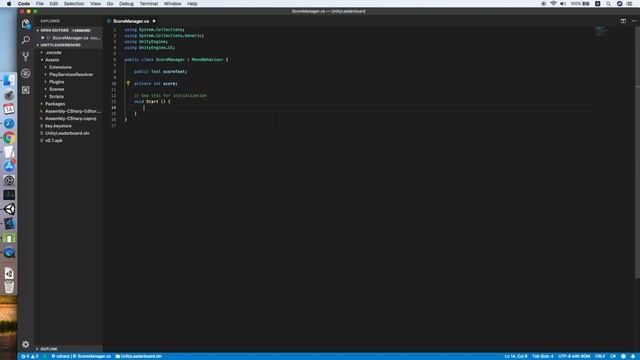640x360 pixels.
Task: Open Unity from the Dock
Action: tap(9, 209)
